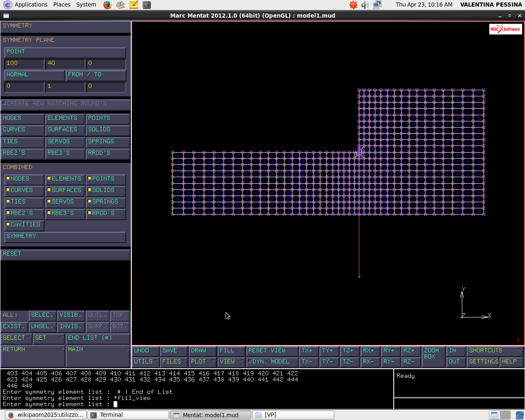Click the red update notification icon
The height and width of the screenshot is (420, 525).
click(x=353, y=5)
